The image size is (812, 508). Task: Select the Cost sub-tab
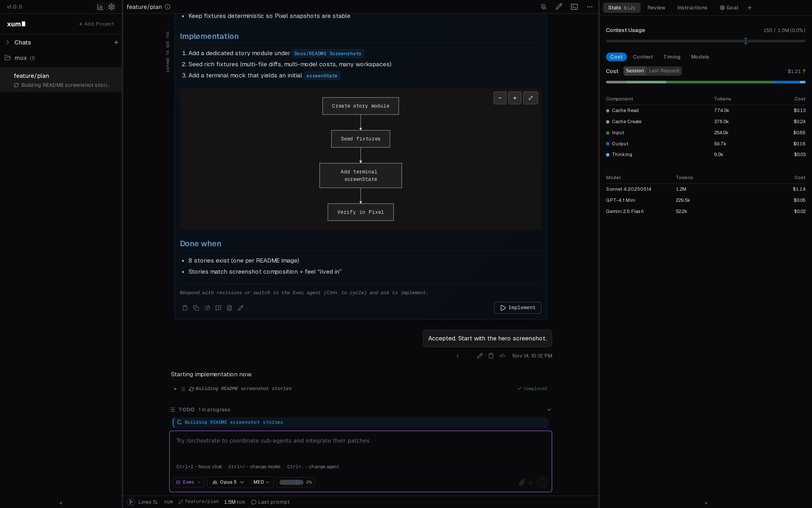[616, 57]
